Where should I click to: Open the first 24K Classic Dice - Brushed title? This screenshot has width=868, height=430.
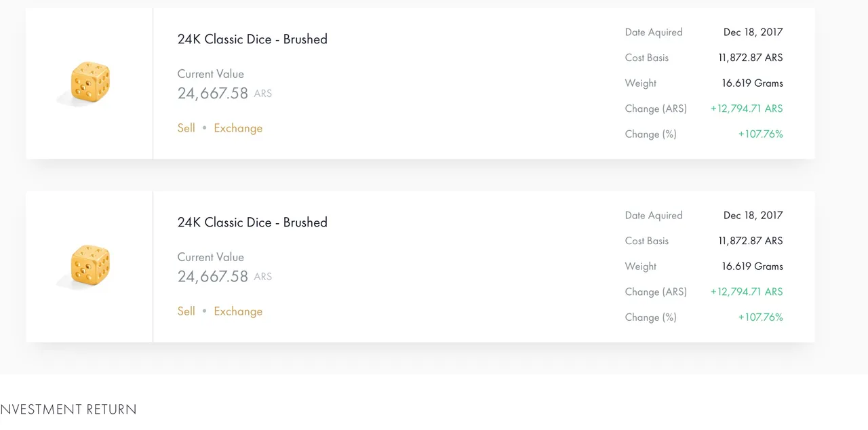click(x=252, y=39)
